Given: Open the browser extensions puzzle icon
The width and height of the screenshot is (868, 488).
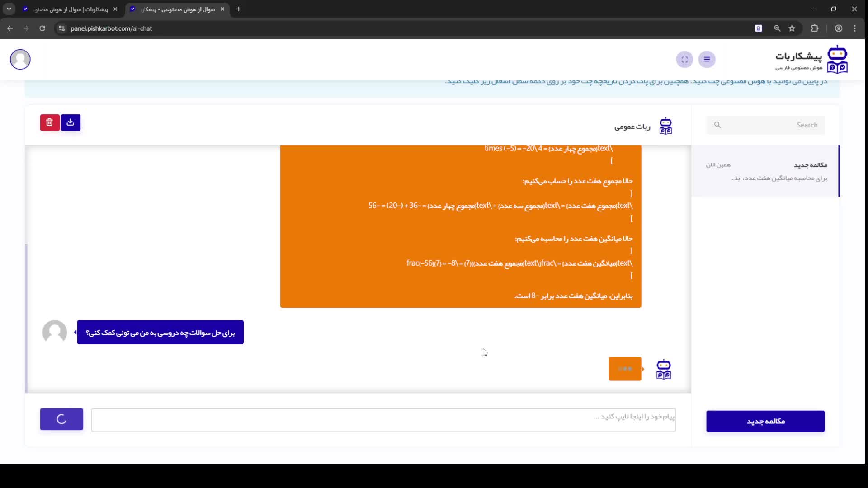Looking at the screenshot, I should click(x=815, y=28).
